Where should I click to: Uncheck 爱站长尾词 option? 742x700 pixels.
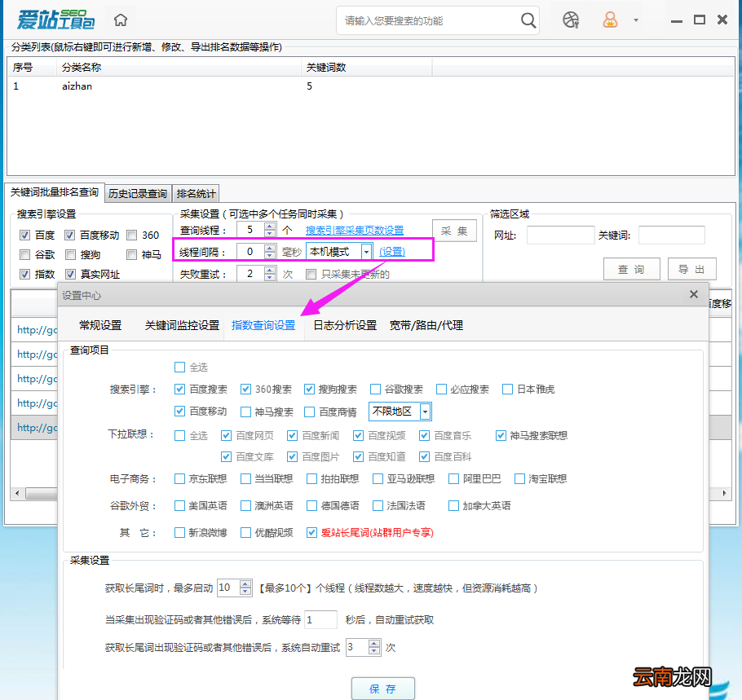(x=311, y=533)
